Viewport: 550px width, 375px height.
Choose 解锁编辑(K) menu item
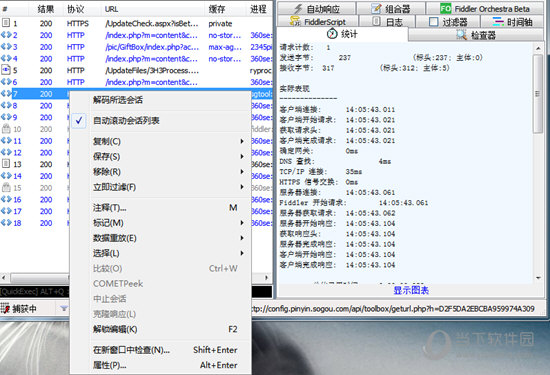click(161, 329)
